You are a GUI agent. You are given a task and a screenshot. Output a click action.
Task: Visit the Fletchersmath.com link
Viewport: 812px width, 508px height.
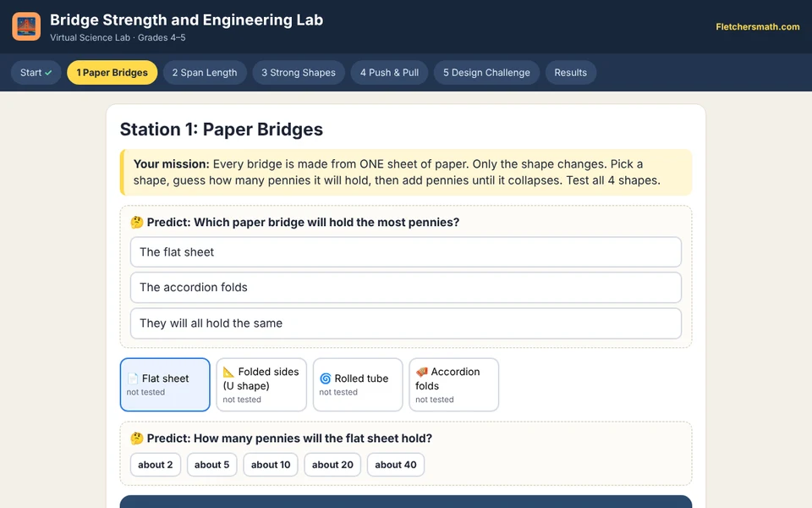pos(758,27)
